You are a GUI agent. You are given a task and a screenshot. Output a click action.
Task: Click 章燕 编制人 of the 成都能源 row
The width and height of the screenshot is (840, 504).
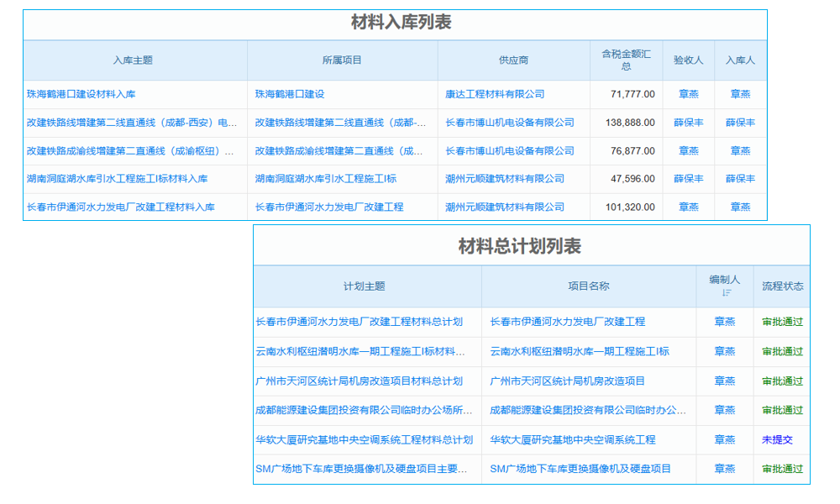click(x=725, y=410)
